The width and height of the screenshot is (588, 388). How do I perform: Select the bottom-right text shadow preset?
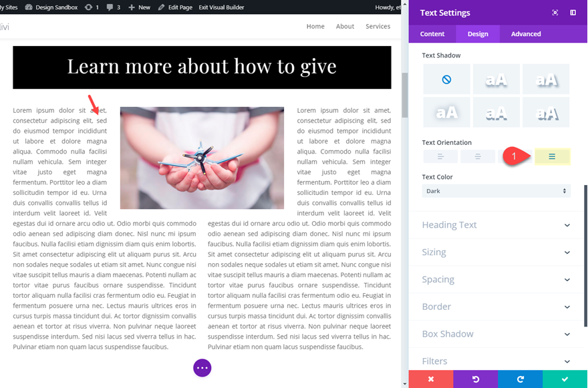point(545,112)
